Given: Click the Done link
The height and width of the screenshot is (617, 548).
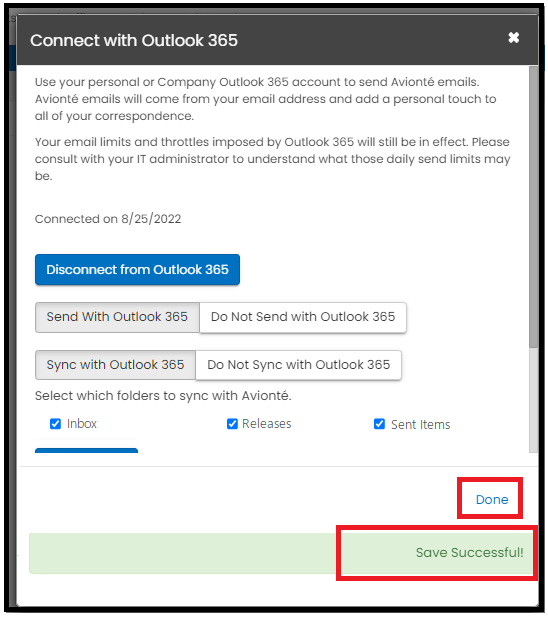Looking at the screenshot, I should (492, 499).
